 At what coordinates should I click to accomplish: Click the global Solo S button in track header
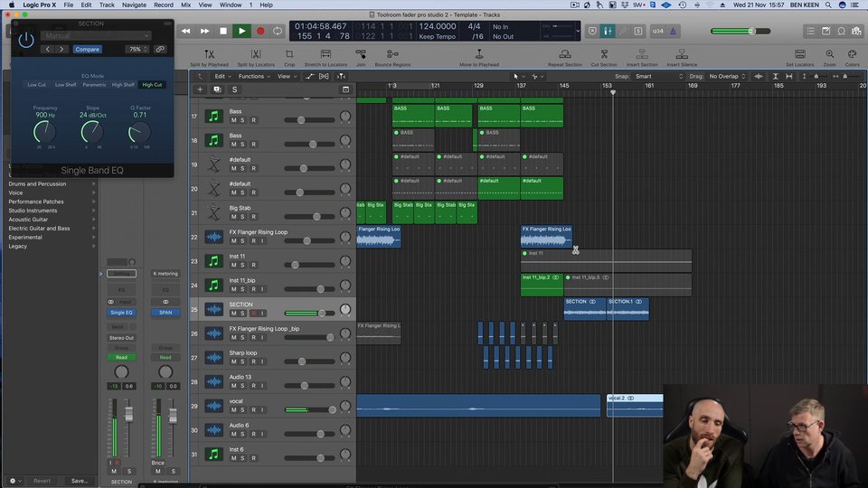tap(234, 89)
